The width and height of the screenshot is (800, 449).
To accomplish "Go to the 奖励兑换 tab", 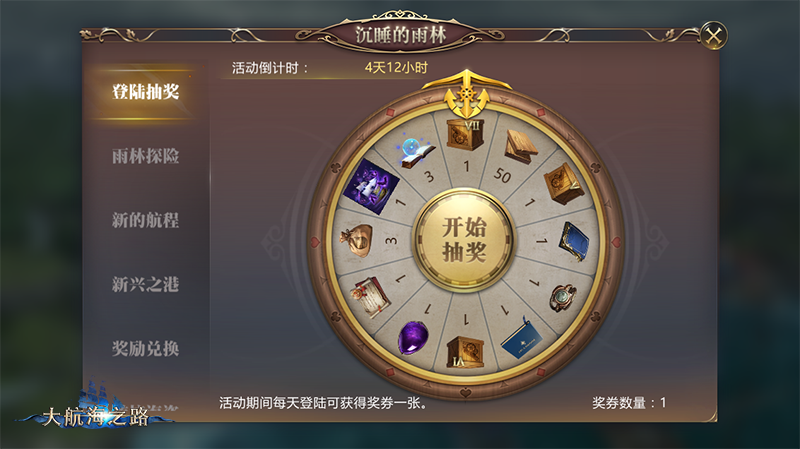I will [145, 349].
